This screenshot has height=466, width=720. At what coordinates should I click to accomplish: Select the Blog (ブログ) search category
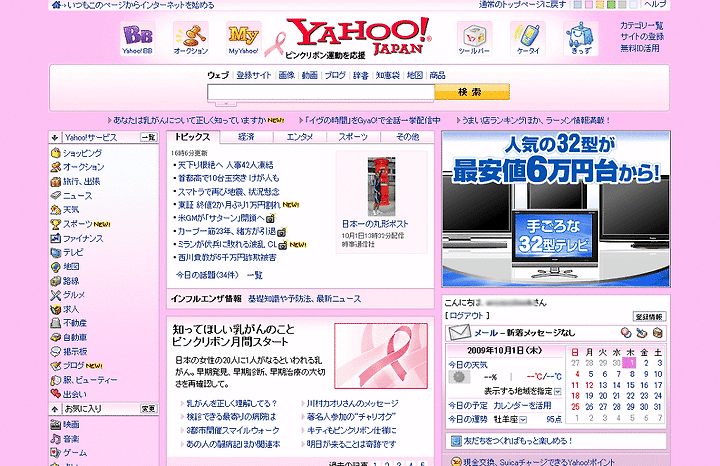(335, 75)
